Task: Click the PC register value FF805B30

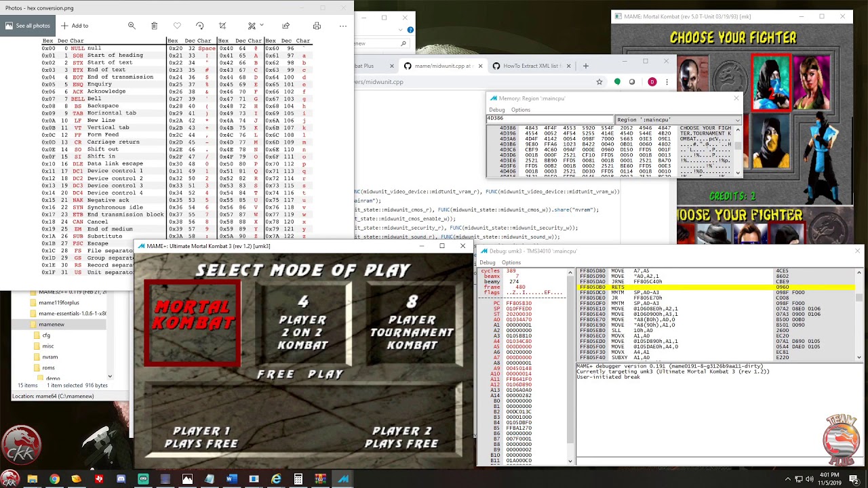Action: point(519,304)
